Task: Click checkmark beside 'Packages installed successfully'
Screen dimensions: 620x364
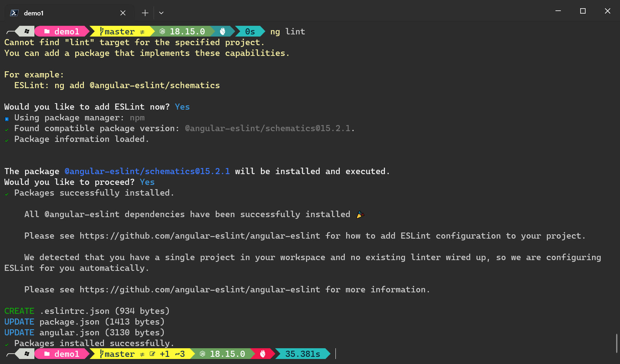Action: click(7, 344)
